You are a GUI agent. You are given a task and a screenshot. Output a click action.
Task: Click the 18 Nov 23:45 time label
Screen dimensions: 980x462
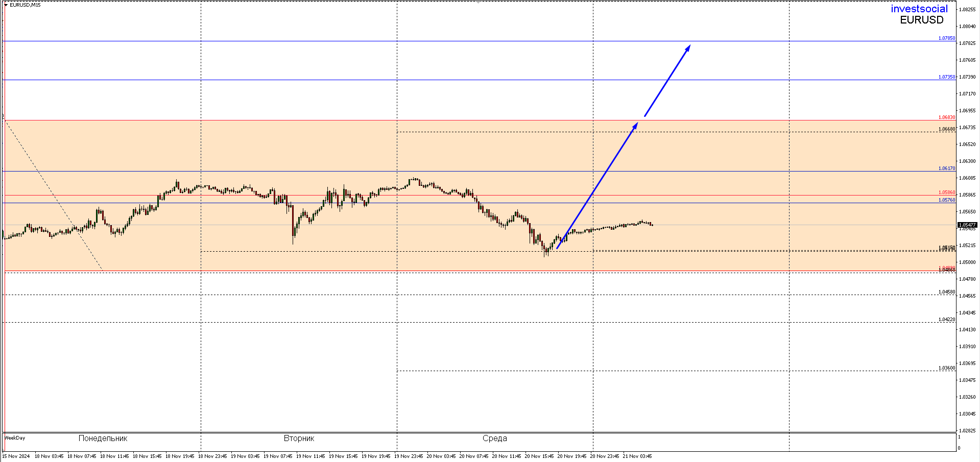[212, 456]
